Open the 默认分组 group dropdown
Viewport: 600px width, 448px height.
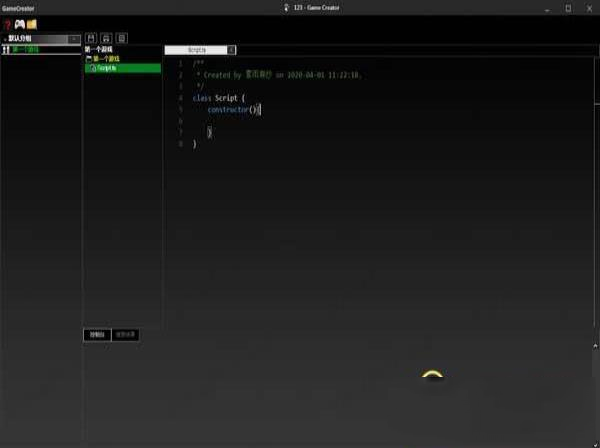(74, 39)
